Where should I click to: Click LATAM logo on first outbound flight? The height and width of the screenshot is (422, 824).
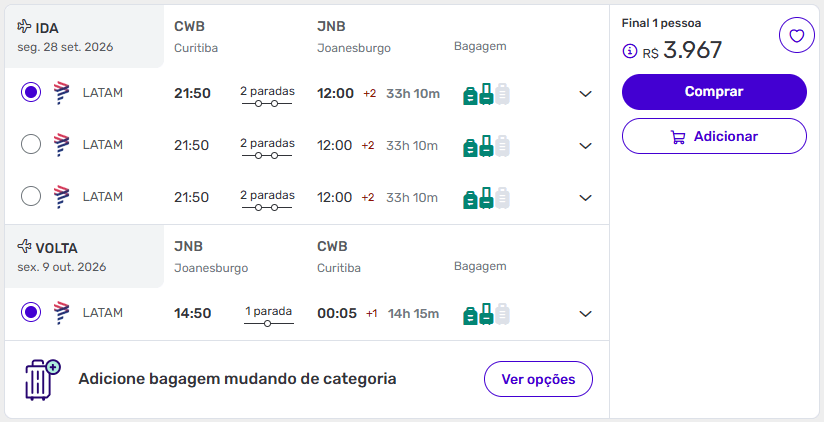(61, 93)
